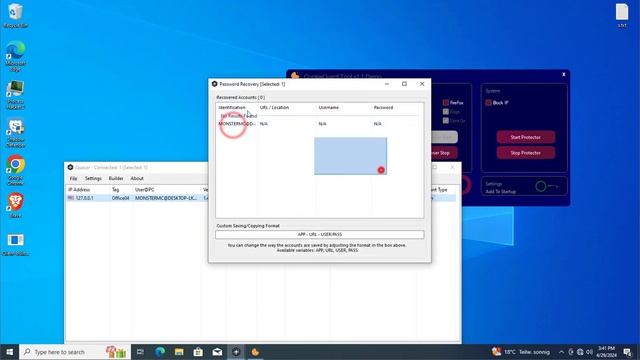
Task: Open the notification center icon
Action: click(x=627, y=352)
